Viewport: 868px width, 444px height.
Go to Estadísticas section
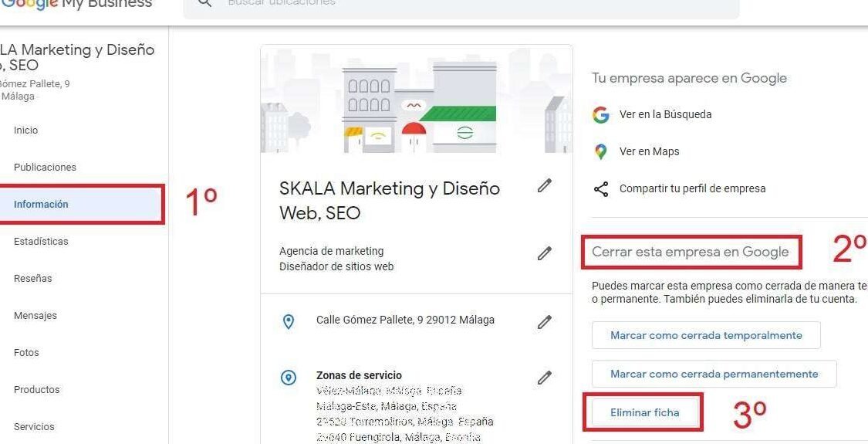41,242
